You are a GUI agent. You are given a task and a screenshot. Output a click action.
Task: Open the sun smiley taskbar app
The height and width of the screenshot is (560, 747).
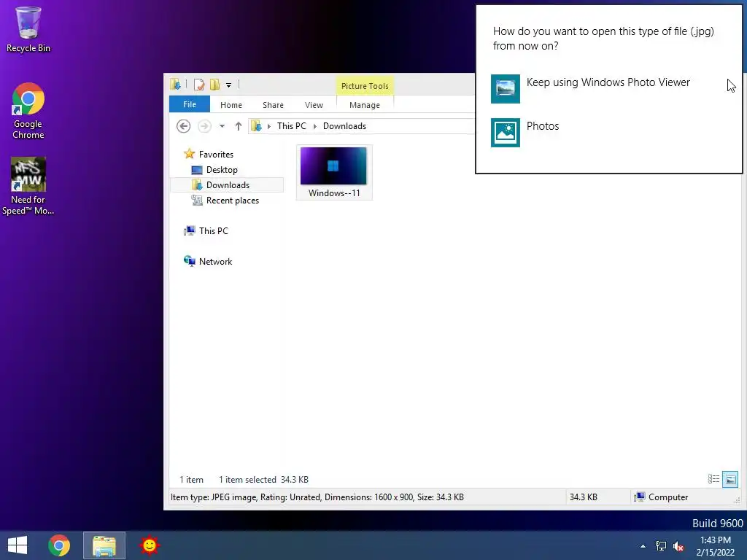[149, 545]
